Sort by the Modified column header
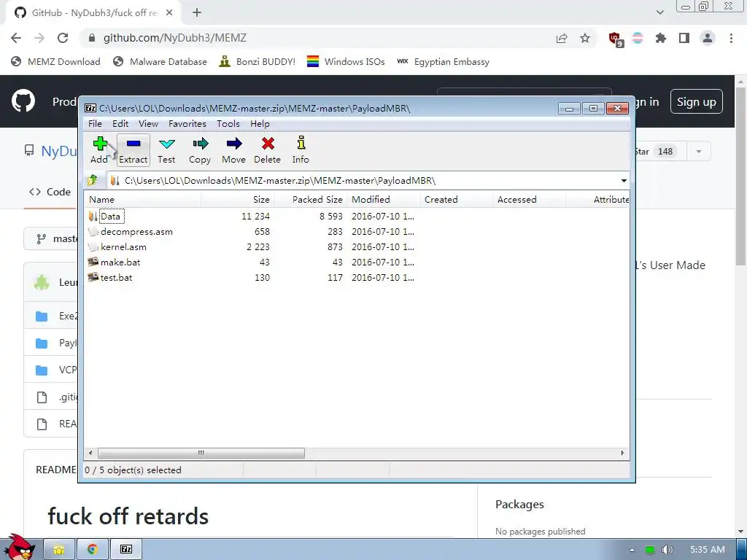Viewport: 747px width, 560px height. [x=383, y=200]
